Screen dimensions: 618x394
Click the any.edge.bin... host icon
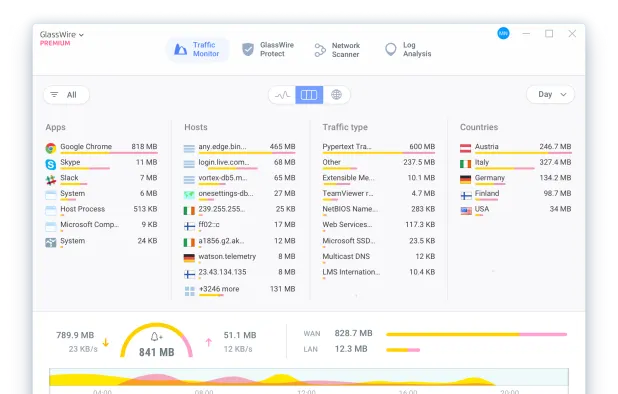coord(189,149)
